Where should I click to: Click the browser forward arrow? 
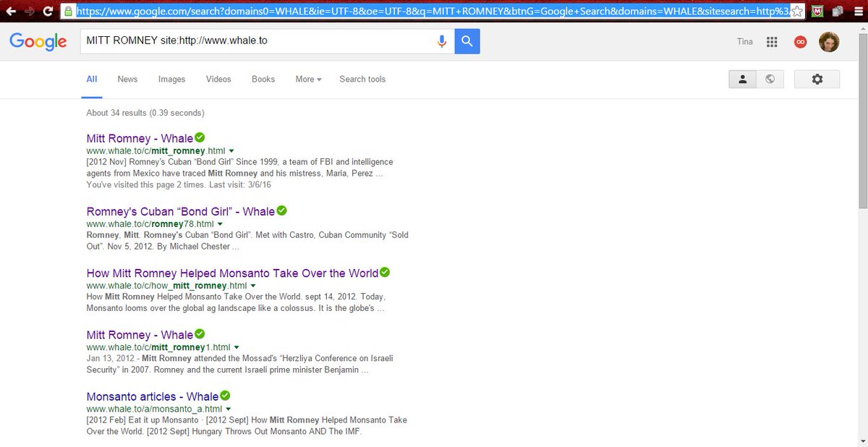click(30, 12)
